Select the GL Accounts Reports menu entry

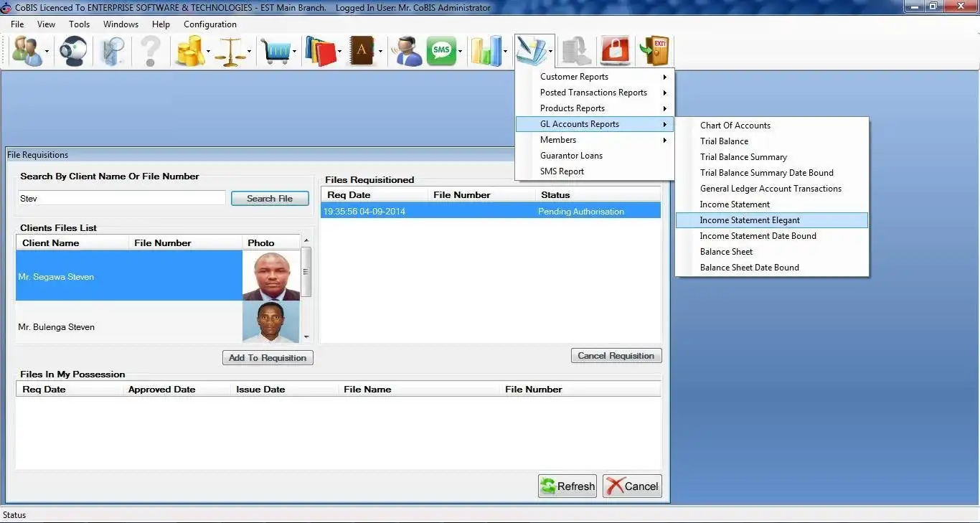(x=595, y=124)
